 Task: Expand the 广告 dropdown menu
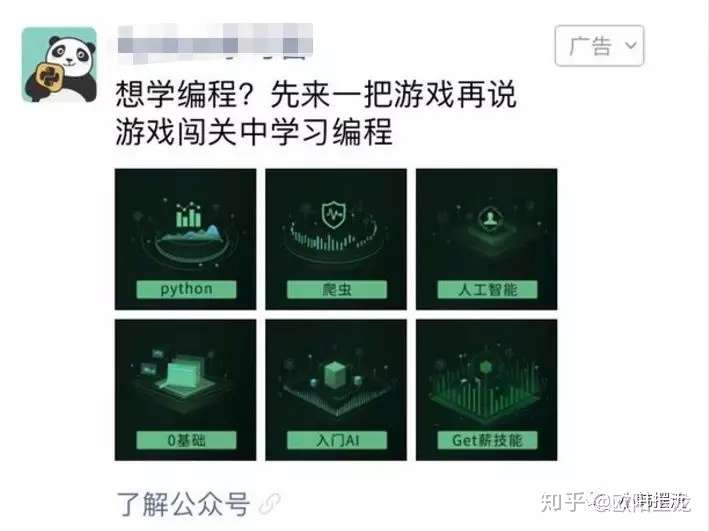(x=599, y=46)
